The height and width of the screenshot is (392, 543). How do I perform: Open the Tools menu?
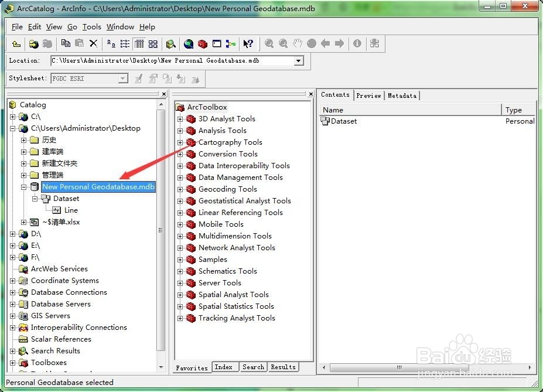click(92, 27)
